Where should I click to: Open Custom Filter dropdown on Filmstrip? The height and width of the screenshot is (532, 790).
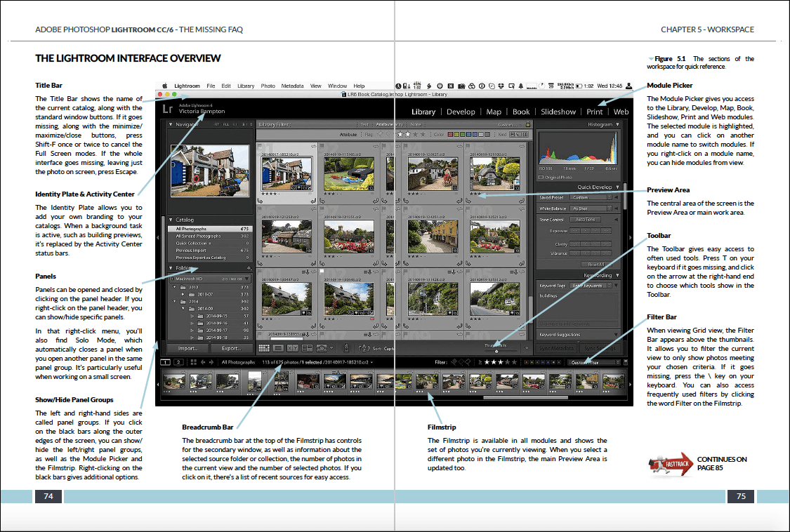tap(594, 362)
